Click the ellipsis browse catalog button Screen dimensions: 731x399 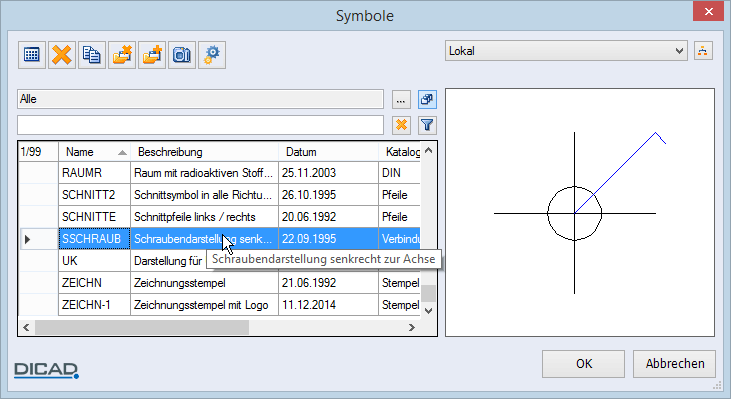(401, 99)
